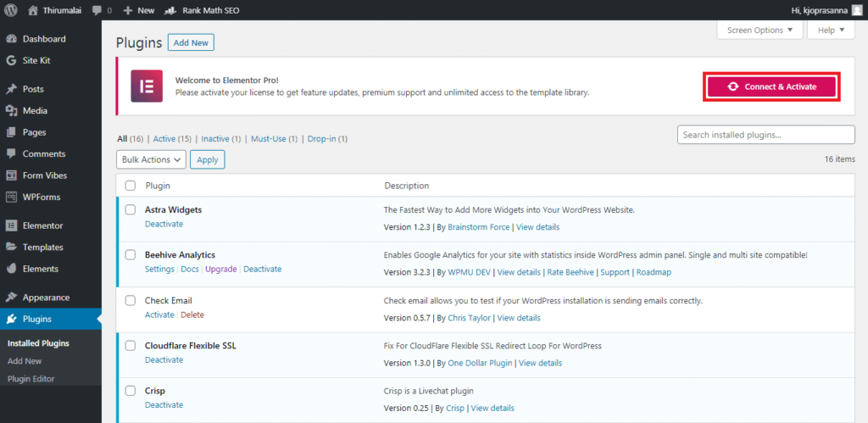Click the WPForms sidebar icon
Viewport: 868px width, 423px height.
click(x=11, y=198)
